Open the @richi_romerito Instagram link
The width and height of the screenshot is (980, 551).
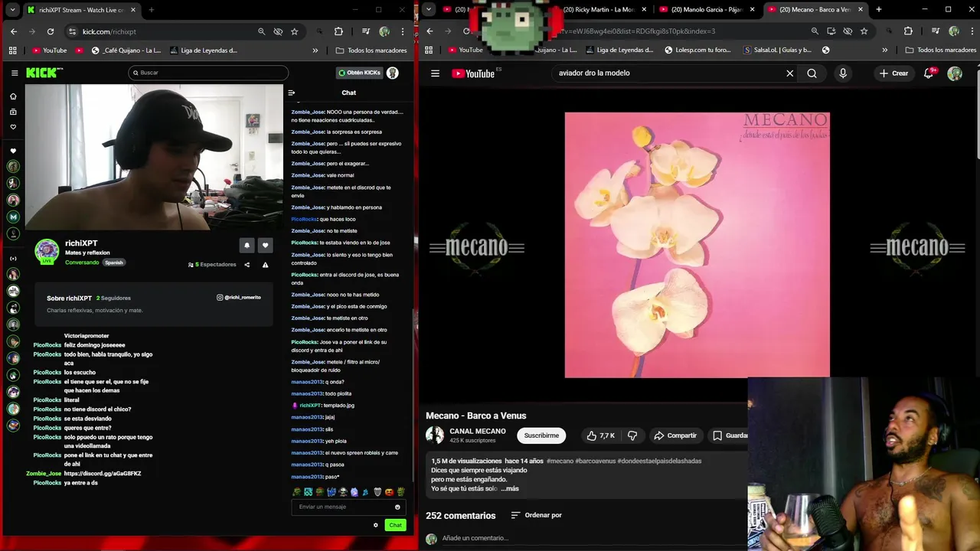[239, 297]
